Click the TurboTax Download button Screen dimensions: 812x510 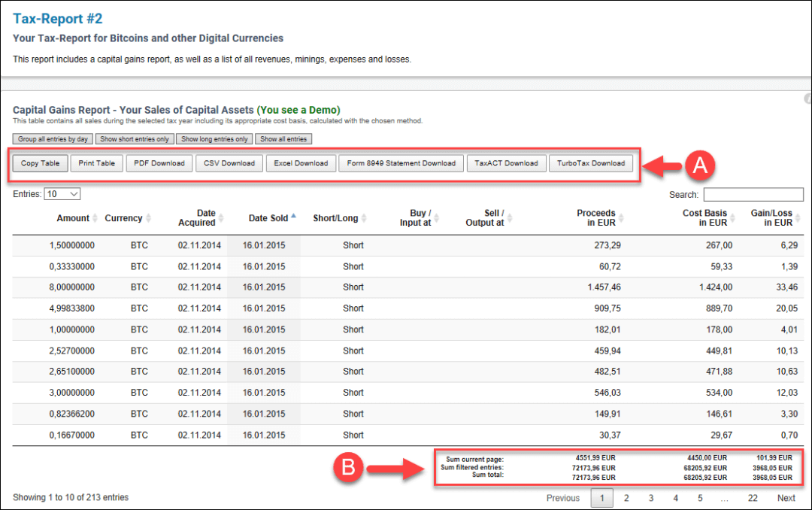pos(591,163)
